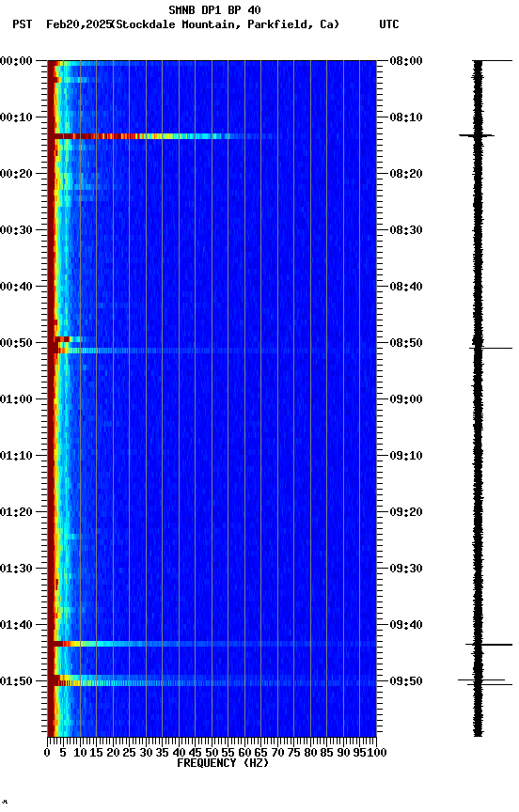The image size is (519, 812).
Task: Click the 08:10 UTC time label
Action: pos(406,117)
